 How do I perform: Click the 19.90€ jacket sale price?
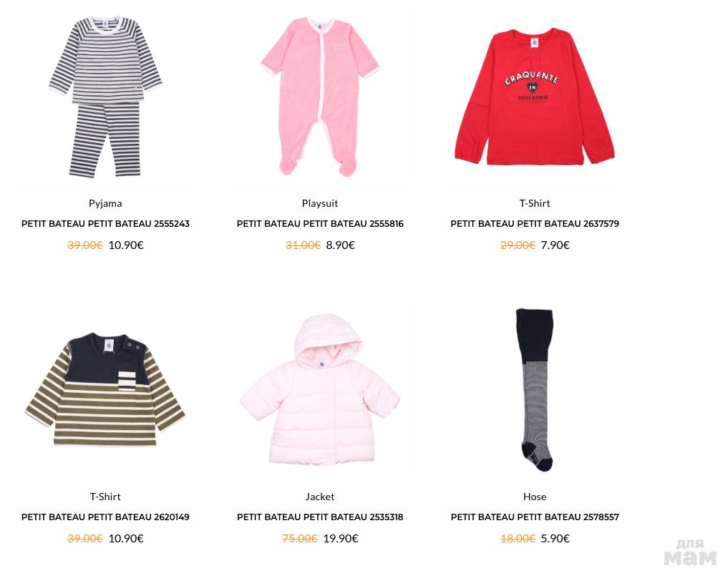341,538
